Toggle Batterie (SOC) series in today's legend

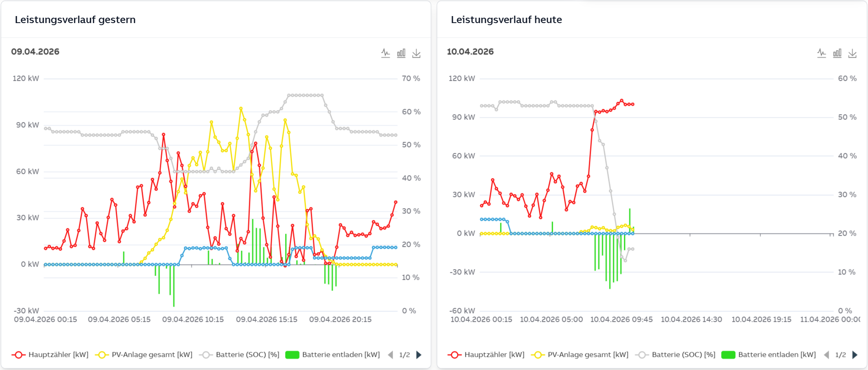(x=675, y=355)
